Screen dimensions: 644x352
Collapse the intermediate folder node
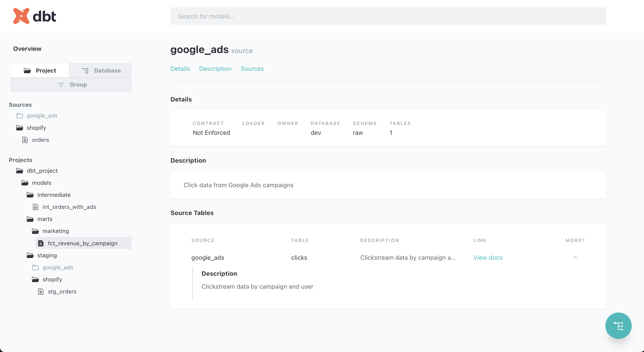coord(54,195)
